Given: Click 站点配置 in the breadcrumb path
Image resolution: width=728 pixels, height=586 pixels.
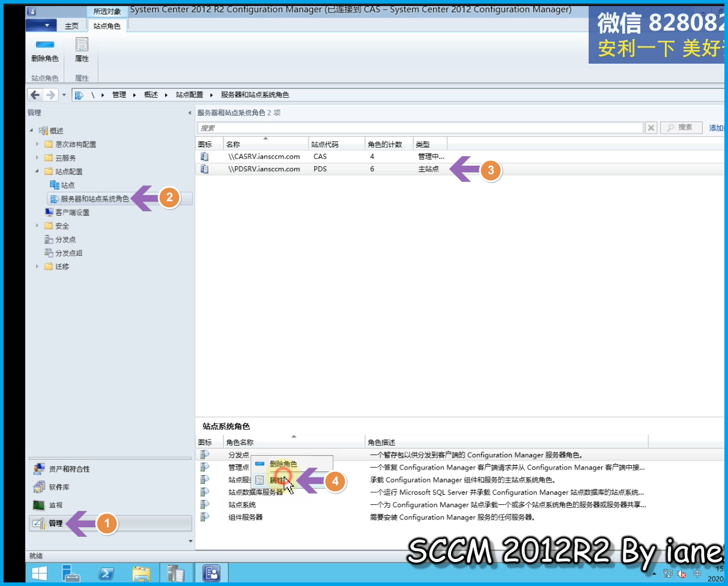Looking at the screenshot, I should pyautogui.click(x=189, y=95).
